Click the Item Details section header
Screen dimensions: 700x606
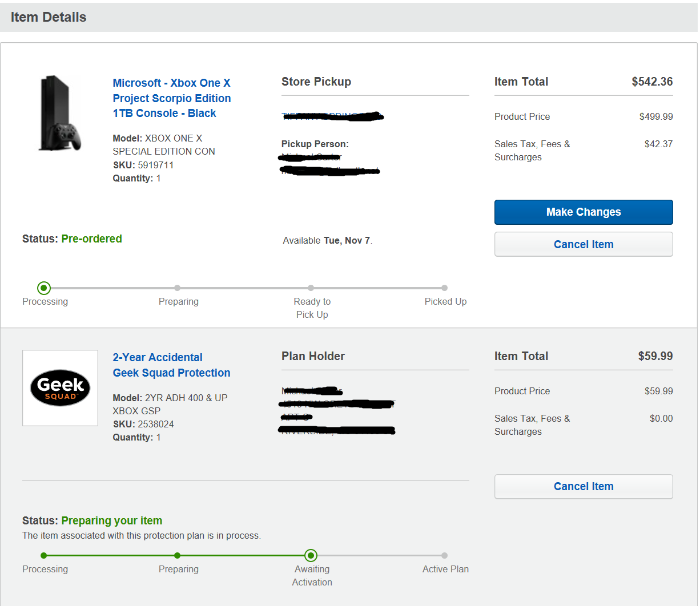[x=49, y=17]
